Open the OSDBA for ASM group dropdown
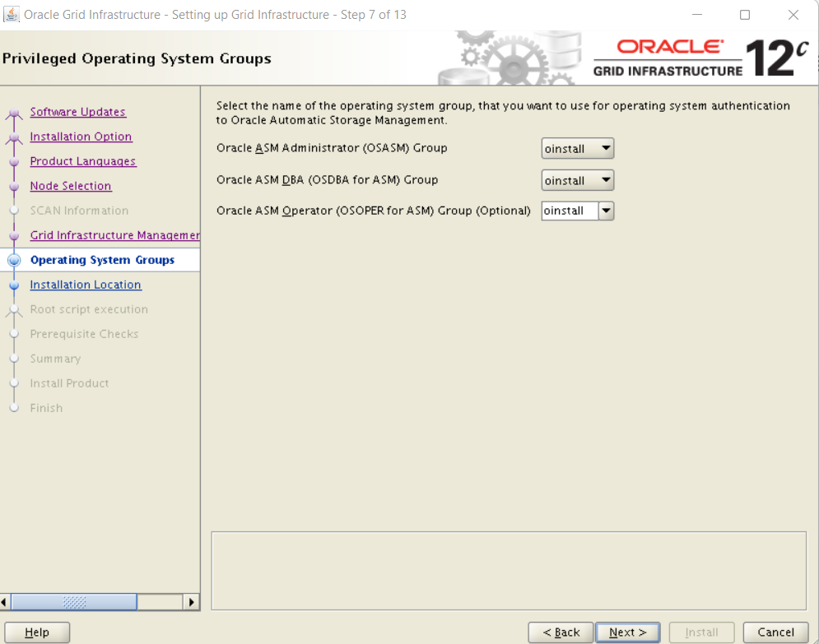 pos(577,180)
